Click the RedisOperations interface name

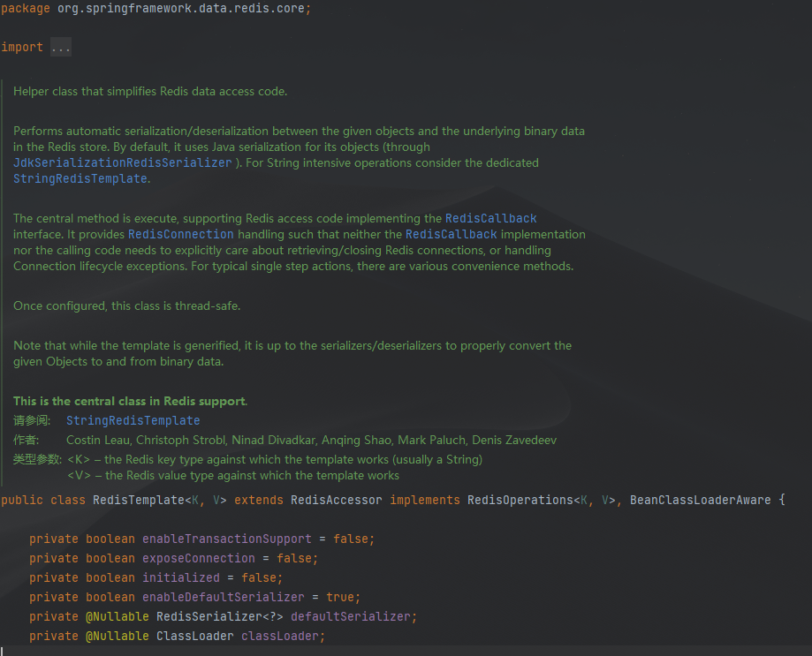click(x=520, y=501)
